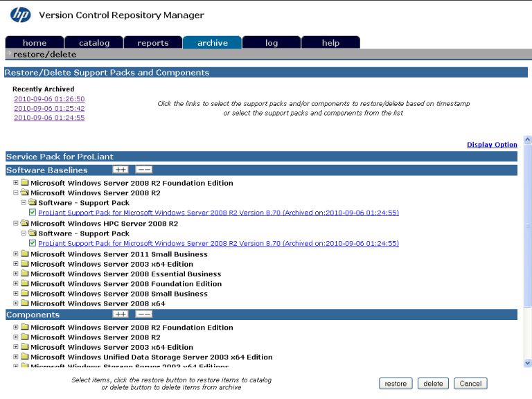Click the HP logo icon
Image resolution: width=532 pixels, height=399 pixels.
(x=20, y=15)
